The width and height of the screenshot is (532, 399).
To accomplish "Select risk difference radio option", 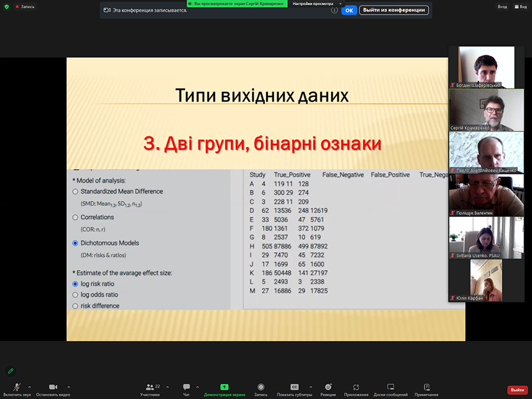I will click(x=75, y=306).
